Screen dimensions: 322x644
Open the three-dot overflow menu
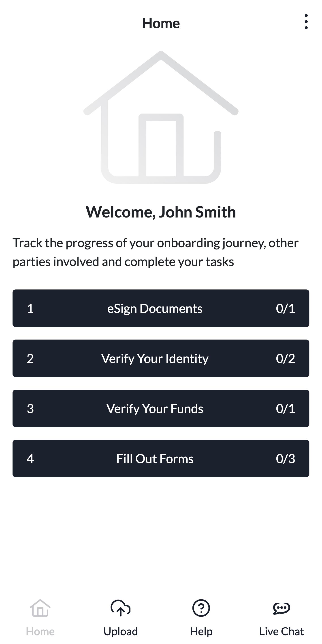pos(306,22)
